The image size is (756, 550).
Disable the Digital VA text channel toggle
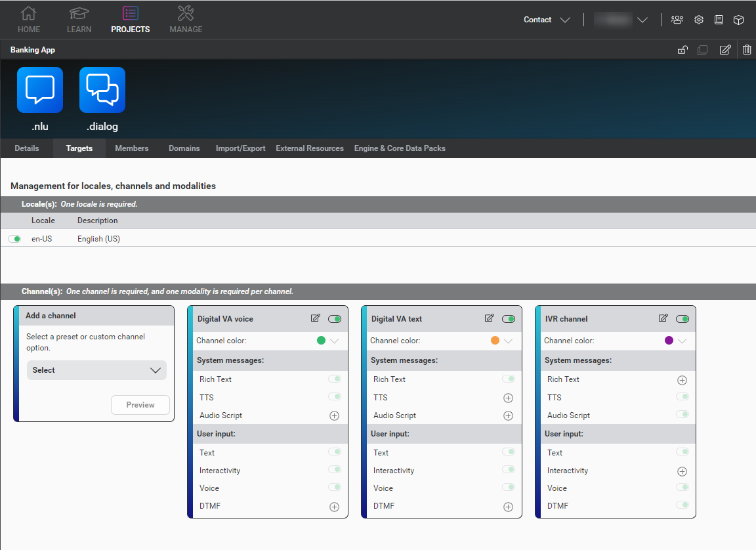[x=509, y=319]
